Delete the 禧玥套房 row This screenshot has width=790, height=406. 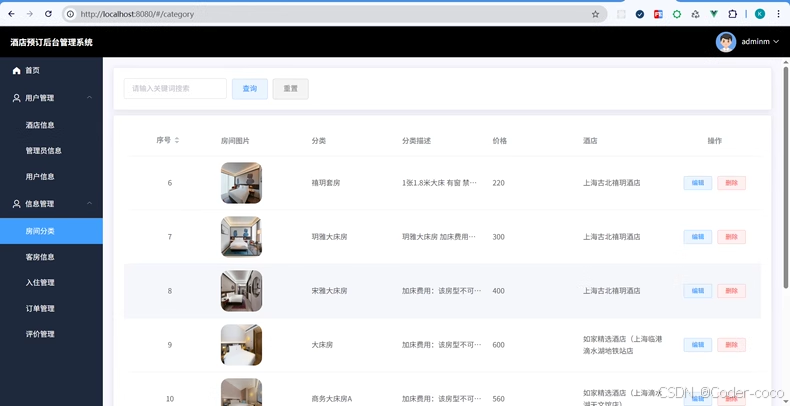(732, 183)
